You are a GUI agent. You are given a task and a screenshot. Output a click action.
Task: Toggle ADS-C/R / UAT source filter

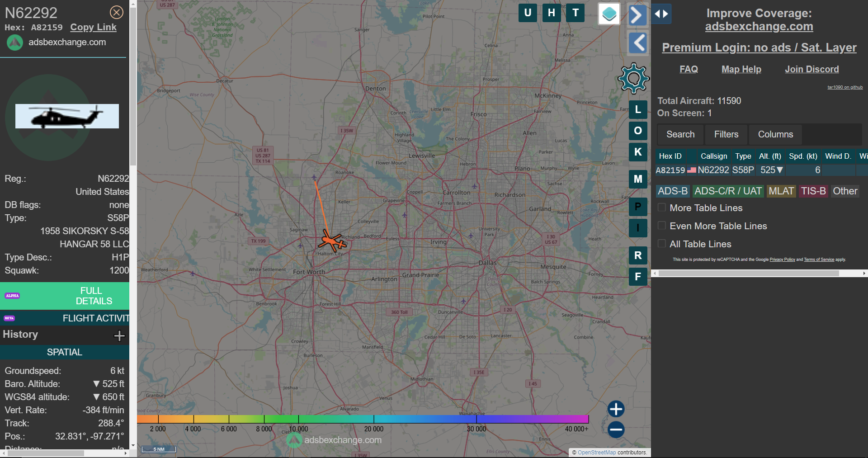[x=728, y=191]
